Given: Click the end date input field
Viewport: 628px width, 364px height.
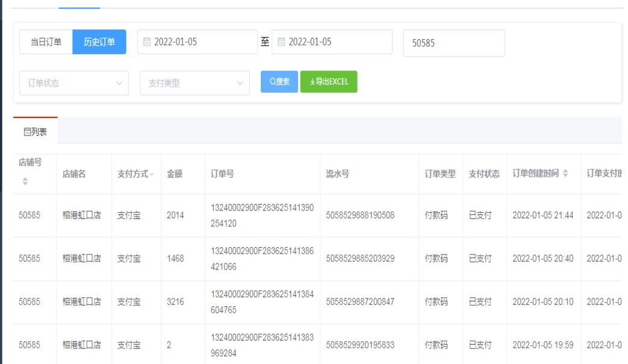Looking at the screenshot, I should pyautogui.click(x=336, y=42).
